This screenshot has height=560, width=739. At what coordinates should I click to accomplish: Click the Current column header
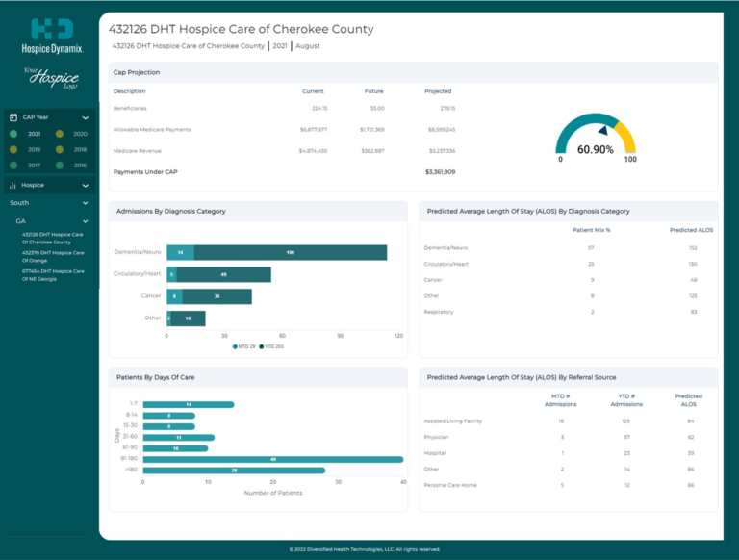coord(313,91)
